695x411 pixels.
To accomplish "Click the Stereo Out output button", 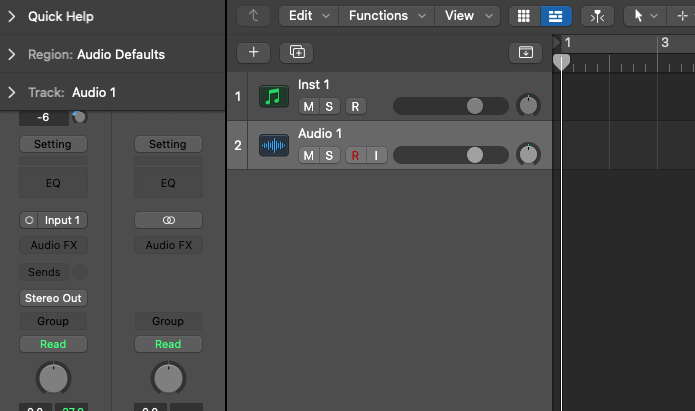I will (x=53, y=298).
